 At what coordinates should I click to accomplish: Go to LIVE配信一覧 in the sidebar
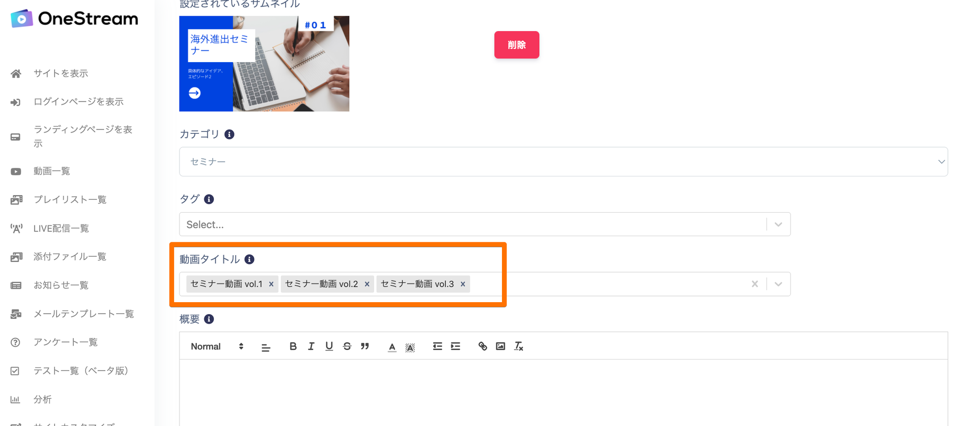[61, 229]
